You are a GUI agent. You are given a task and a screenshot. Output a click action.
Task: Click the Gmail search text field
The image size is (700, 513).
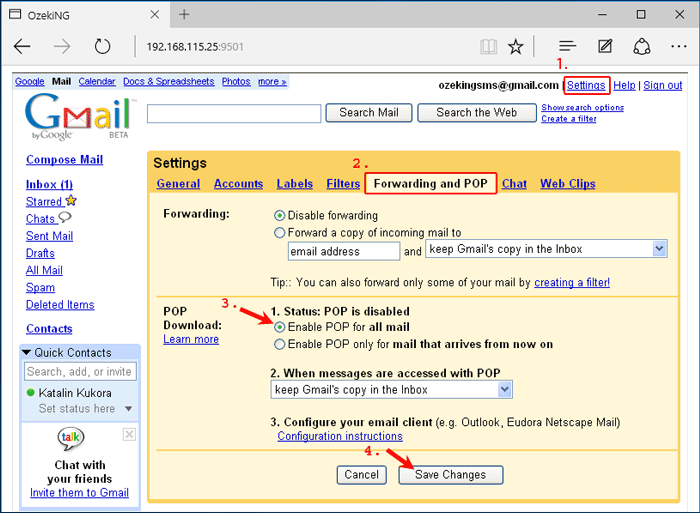[x=234, y=113]
